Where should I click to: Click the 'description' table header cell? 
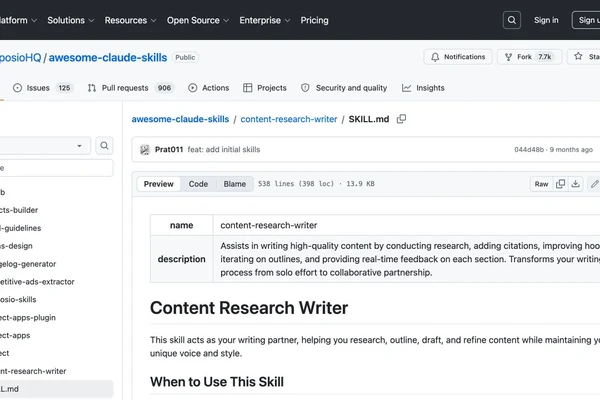(182, 259)
